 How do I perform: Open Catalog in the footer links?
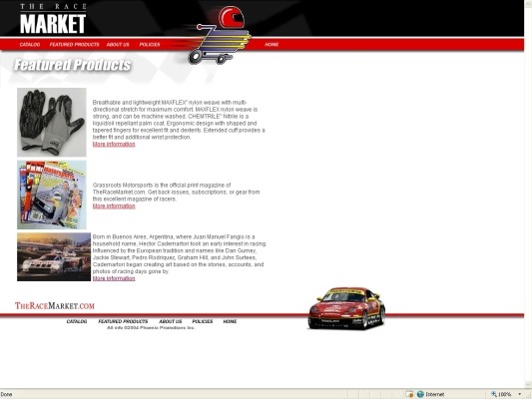coord(77,321)
